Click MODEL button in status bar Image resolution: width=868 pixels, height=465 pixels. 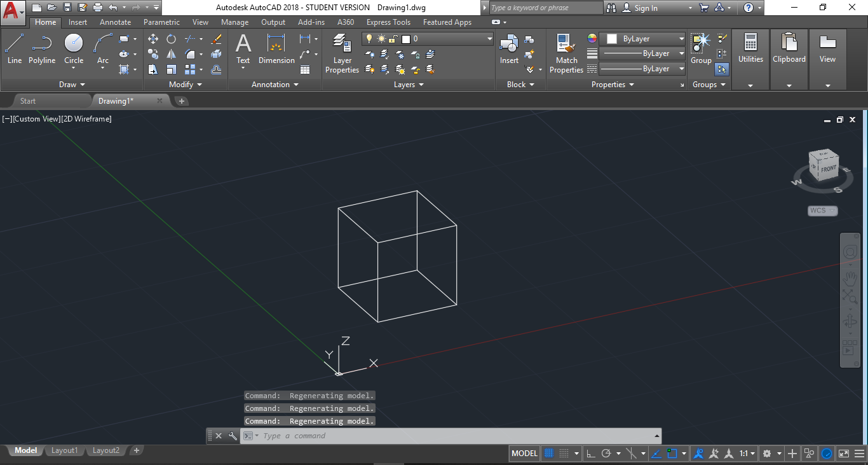525,454
